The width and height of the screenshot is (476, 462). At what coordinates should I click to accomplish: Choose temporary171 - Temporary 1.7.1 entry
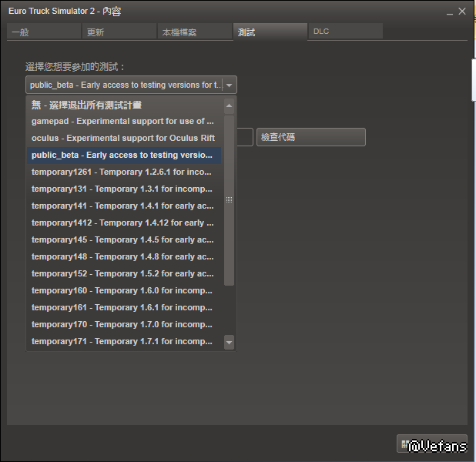pos(124,342)
